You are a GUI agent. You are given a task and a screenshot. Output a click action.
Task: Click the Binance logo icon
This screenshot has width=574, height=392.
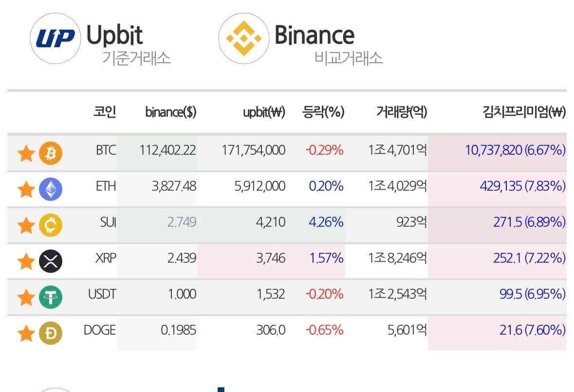coord(243,38)
